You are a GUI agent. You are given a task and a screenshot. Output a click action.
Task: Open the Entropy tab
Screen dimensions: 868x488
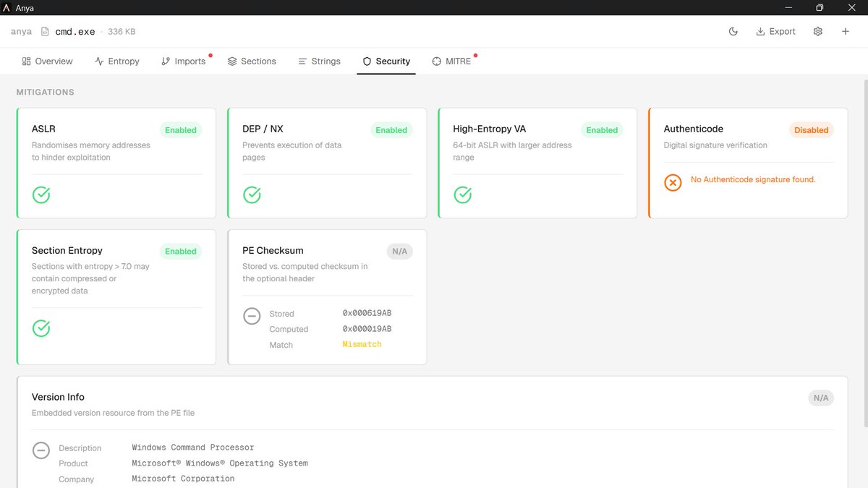coord(116,61)
